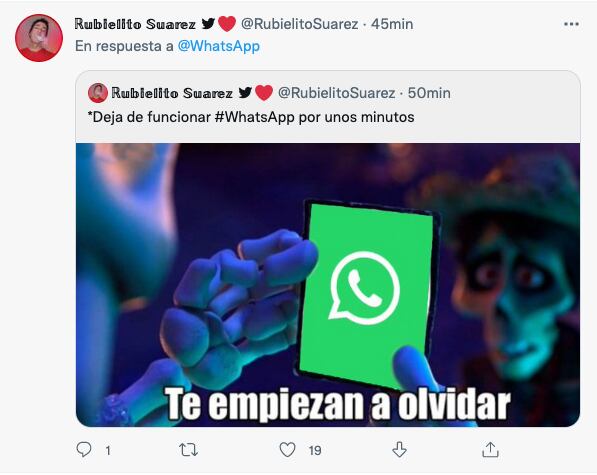This screenshot has width=597, height=475.
Task: Click the quoted tweet's display name
Action: pyautogui.click(x=172, y=93)
